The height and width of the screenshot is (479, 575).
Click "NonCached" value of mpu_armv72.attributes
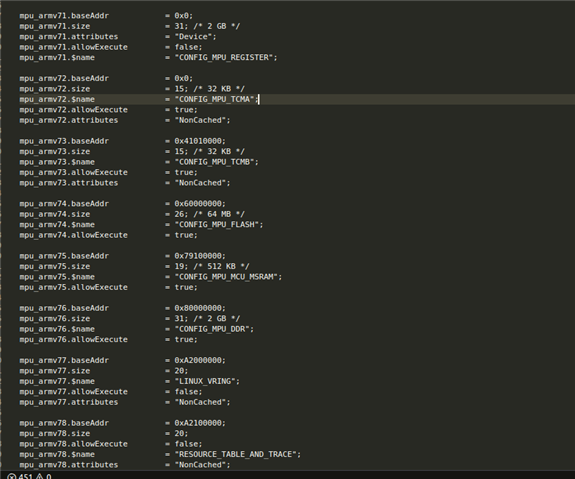click(202, 120)
